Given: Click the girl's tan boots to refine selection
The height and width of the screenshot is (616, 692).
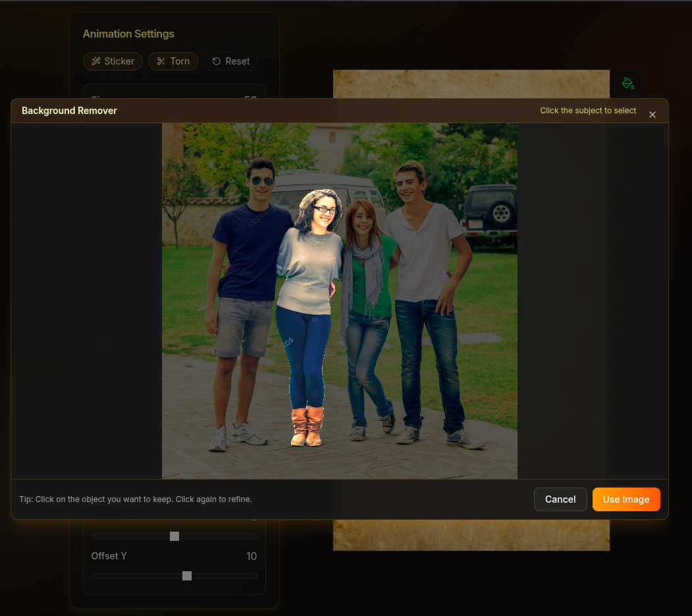Looking at the screenshot, I should (x=306, y=422).
